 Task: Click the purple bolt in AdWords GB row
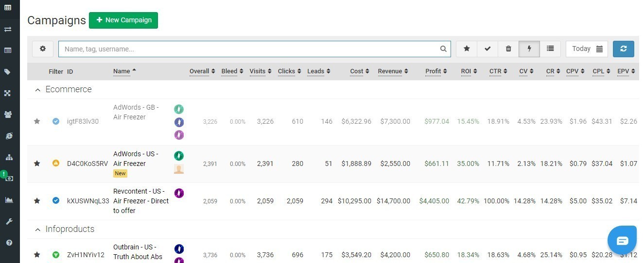coord(179,134)
